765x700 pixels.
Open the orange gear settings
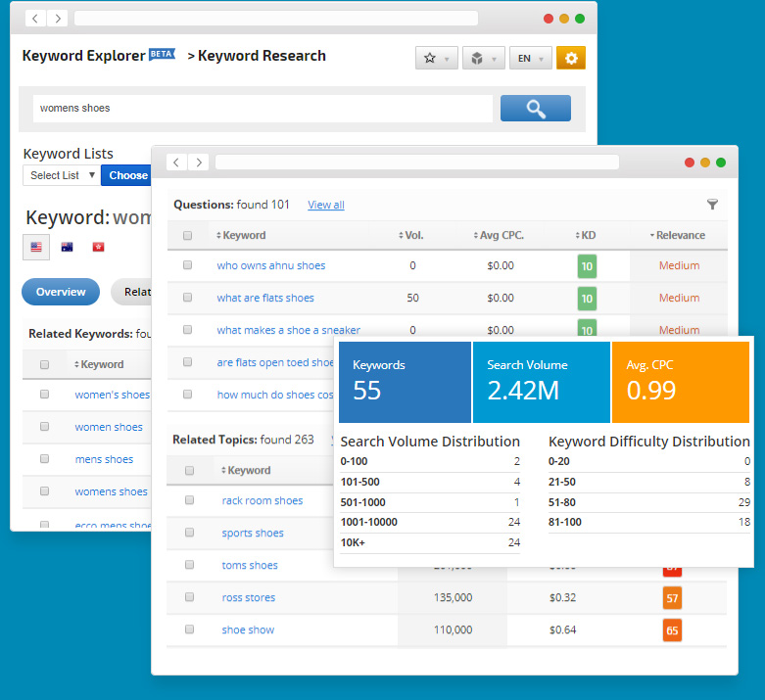click(570, 59)
